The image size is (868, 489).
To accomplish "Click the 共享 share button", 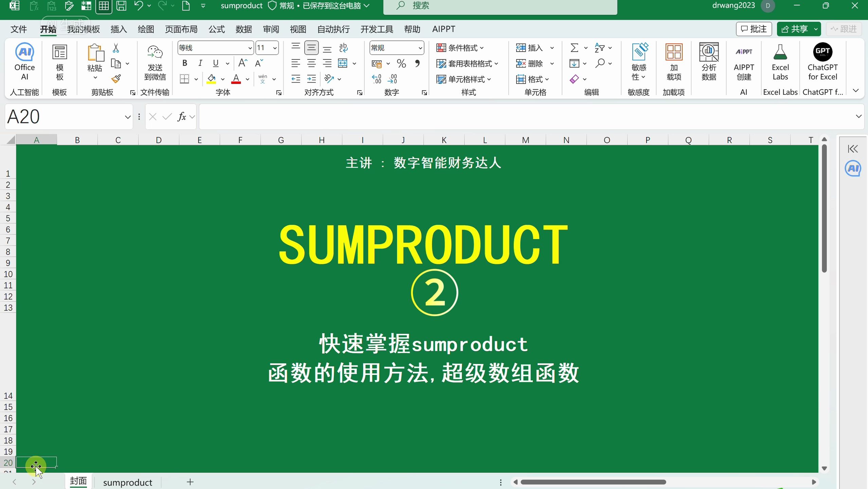I will point(799,29).
